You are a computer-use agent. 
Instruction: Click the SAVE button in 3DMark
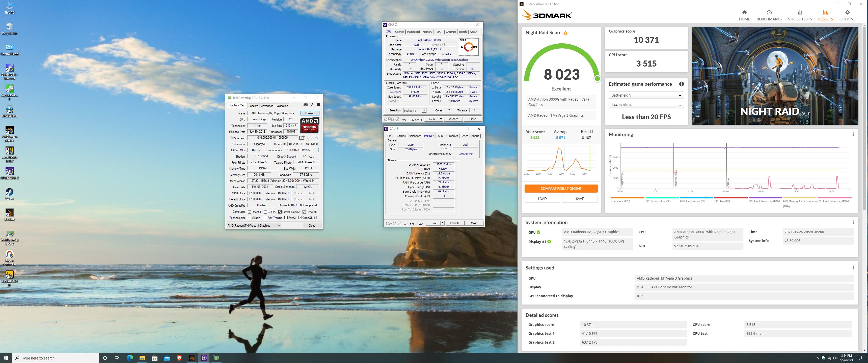580,199
